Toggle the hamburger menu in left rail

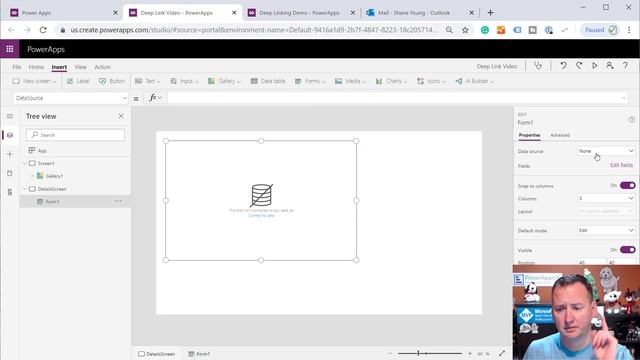(x=10, y=116)
